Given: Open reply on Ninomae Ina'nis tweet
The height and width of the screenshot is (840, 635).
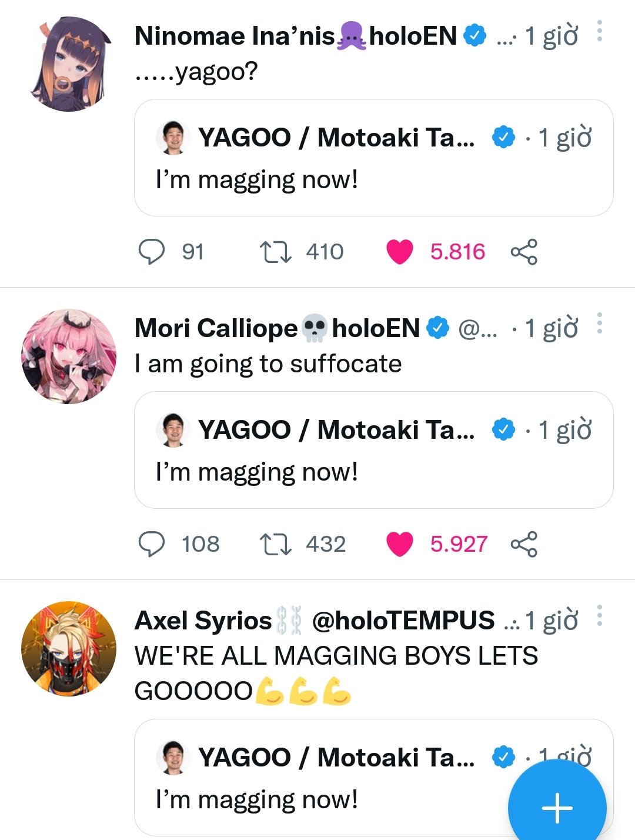Looking at the screenshot, I should click(x=152, y=252).
